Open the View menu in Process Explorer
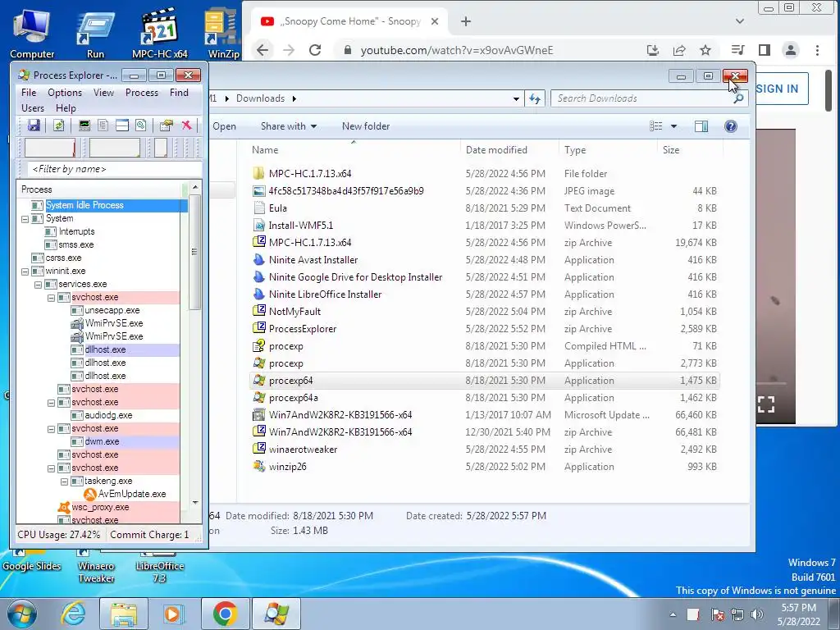 pyautogui.click(x=103, y=93)
